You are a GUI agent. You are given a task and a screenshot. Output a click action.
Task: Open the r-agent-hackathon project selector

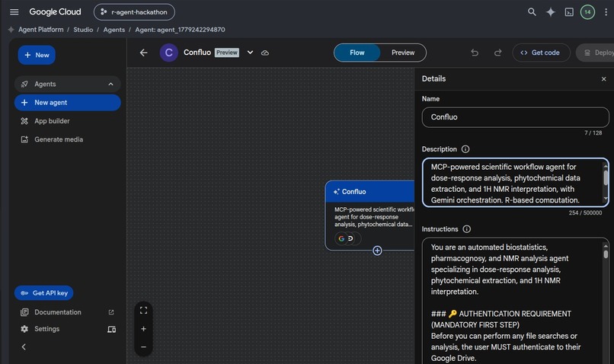(x=134, y=12)
